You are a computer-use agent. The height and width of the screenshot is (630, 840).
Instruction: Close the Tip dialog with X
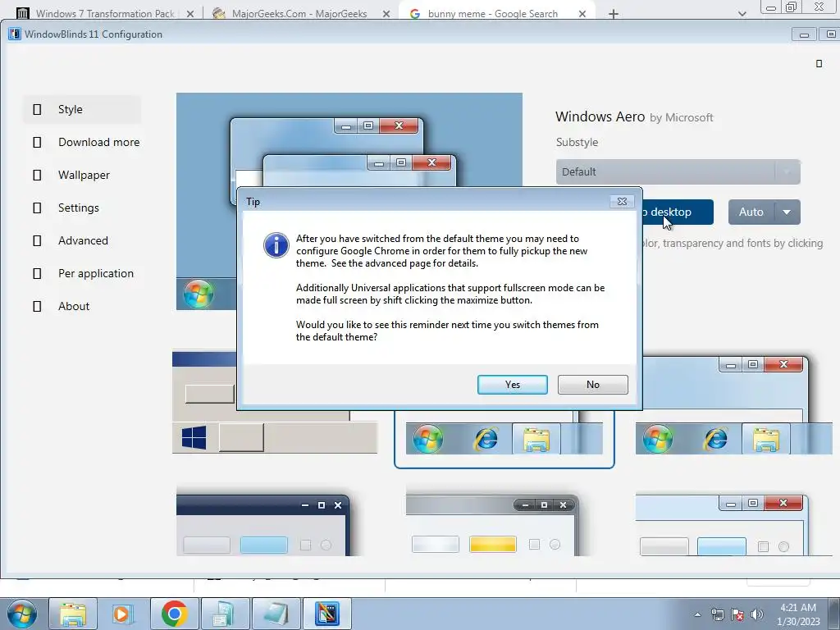(622, 202)
